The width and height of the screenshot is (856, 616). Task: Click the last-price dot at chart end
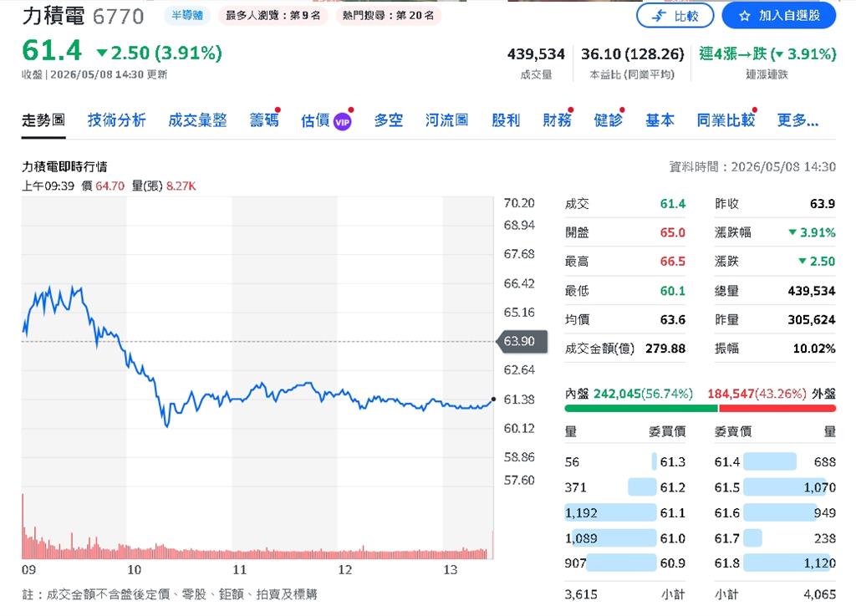(493, 400)
